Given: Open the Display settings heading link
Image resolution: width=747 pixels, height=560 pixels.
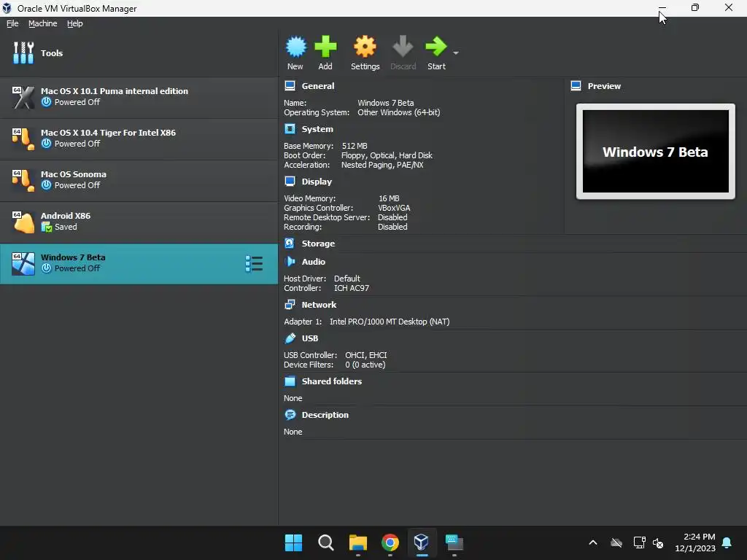Looking at the screenshot, I should [x=317, y=182].
